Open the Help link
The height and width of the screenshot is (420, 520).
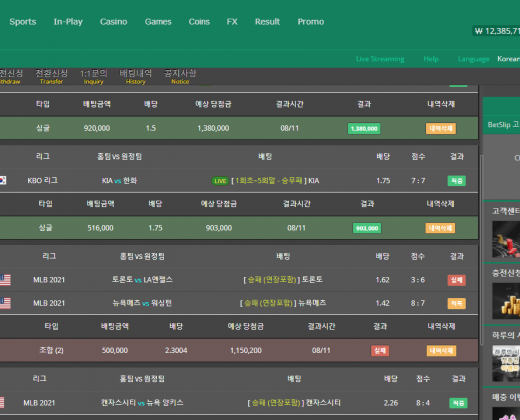[x=431, y=59]
